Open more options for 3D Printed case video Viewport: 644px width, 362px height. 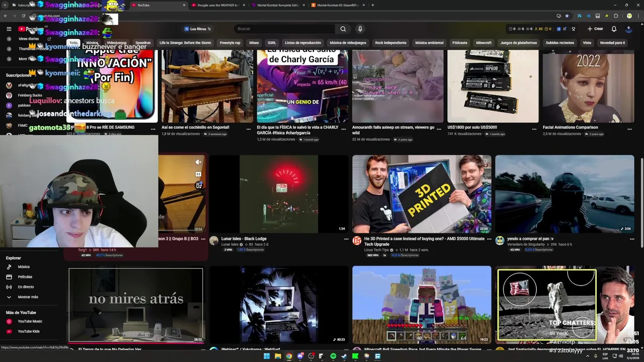pos(489,239)
